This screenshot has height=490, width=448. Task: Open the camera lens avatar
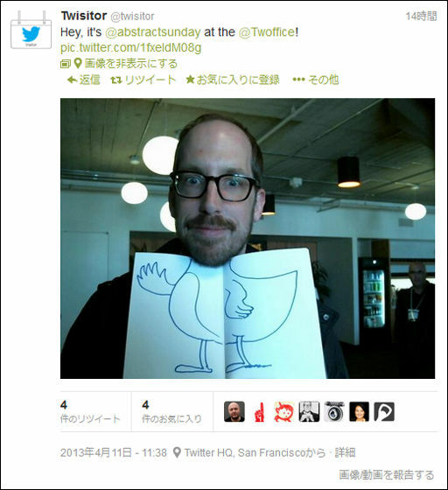(334, 412)
